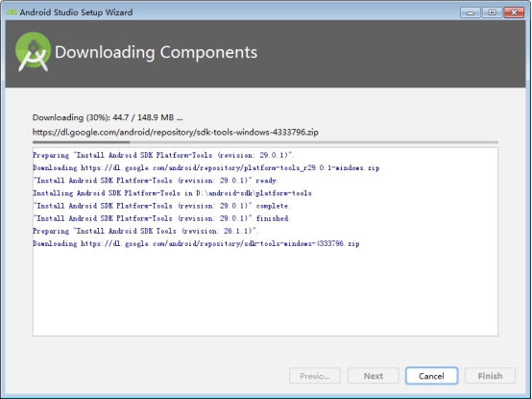Minimize the Setup Wizard window
Image resolution: width=532 pixels, height=399 pixels.
(x=471, y=12)
